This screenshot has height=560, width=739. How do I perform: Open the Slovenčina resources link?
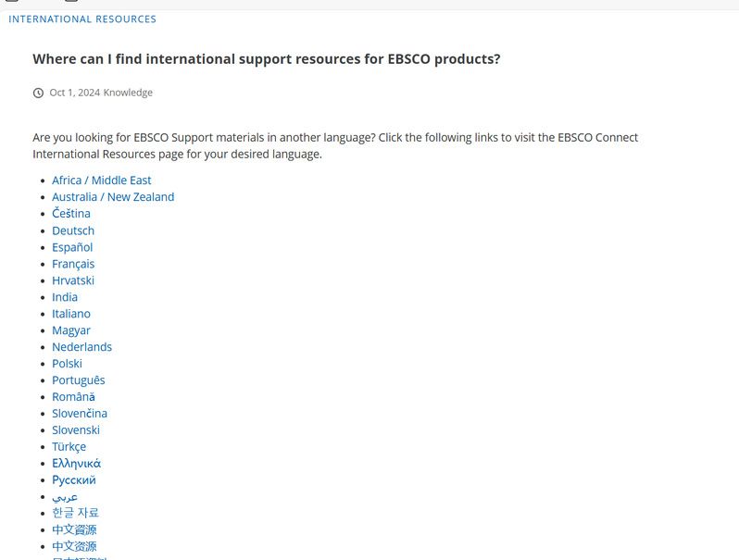click(x=80, y=414)
